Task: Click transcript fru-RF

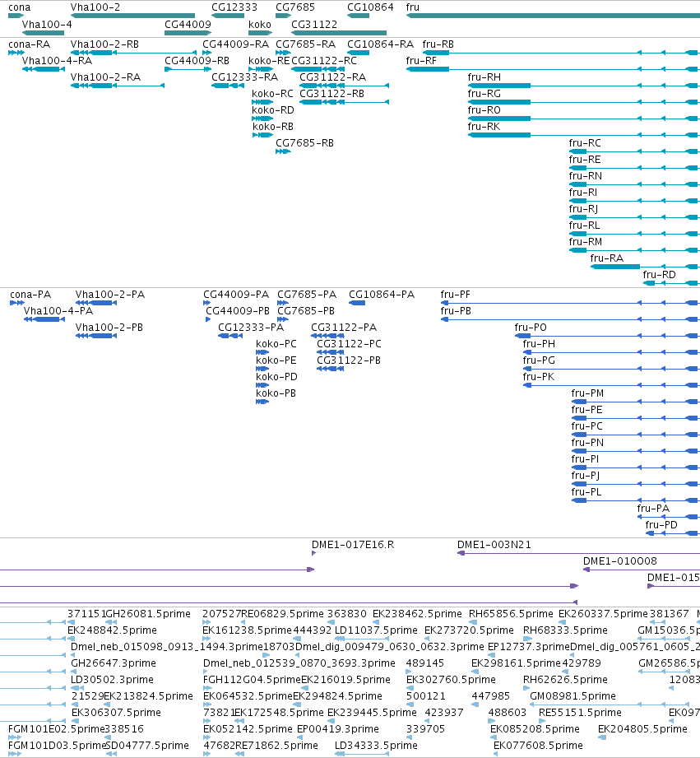Action: (421, 61)
